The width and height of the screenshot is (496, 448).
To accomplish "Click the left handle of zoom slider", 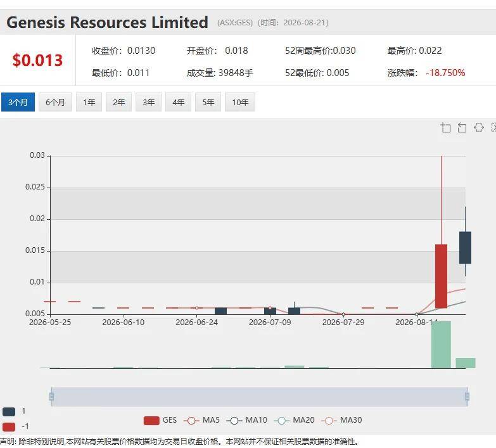I will (51, 397).
